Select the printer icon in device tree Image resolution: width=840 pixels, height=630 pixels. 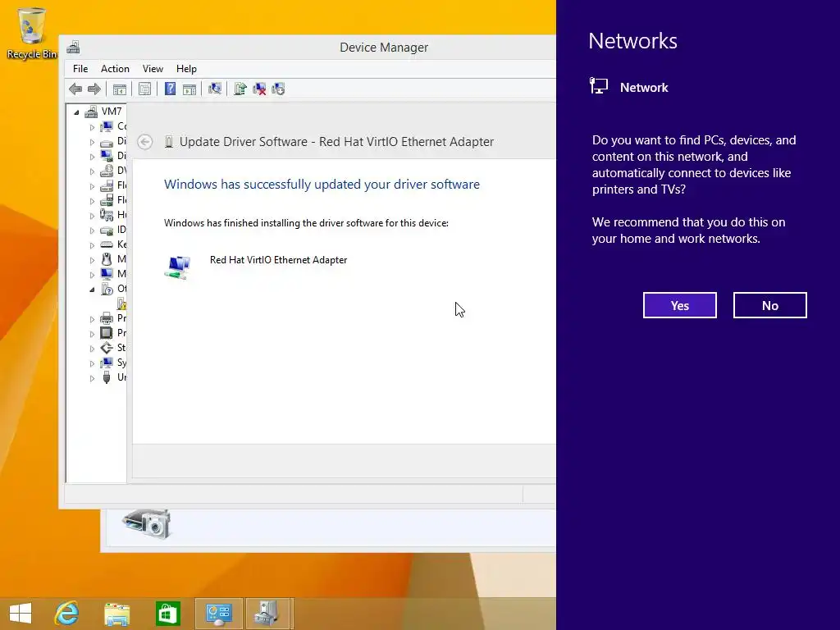(x=107, y=318)
